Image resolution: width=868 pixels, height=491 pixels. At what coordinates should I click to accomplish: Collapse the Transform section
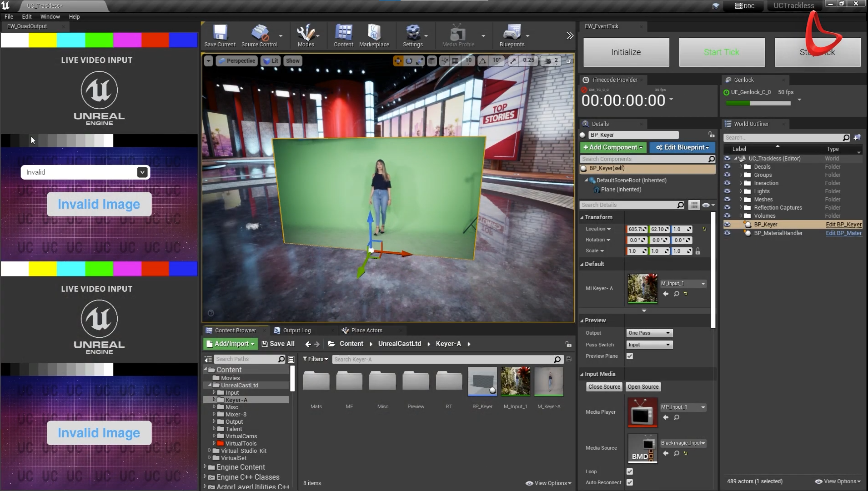coord(582,217)
